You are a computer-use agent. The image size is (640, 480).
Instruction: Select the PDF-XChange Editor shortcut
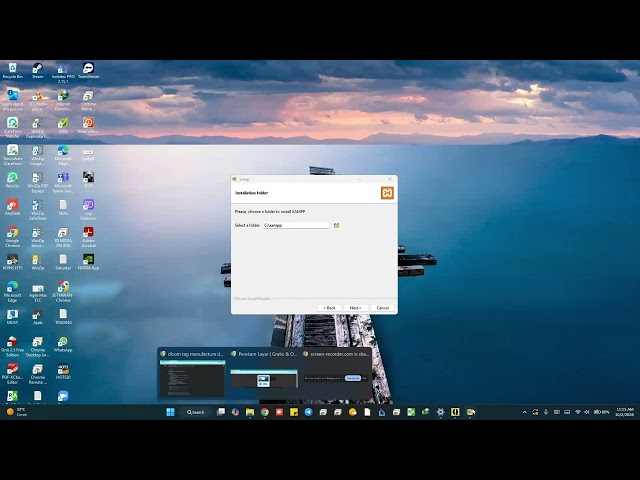coord(13,373)
